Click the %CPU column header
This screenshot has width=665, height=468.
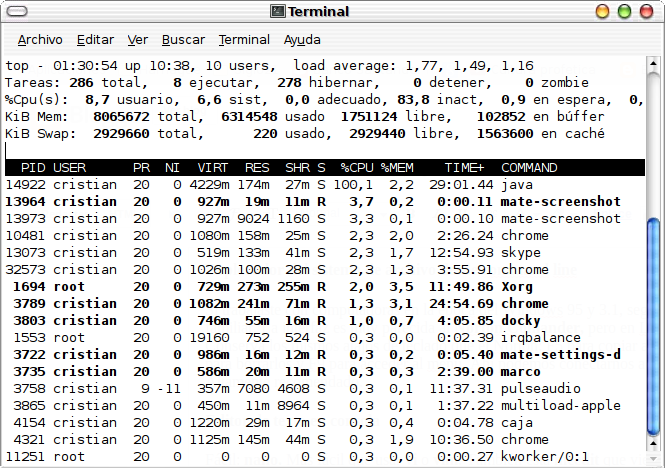click(x=357, y=168)
